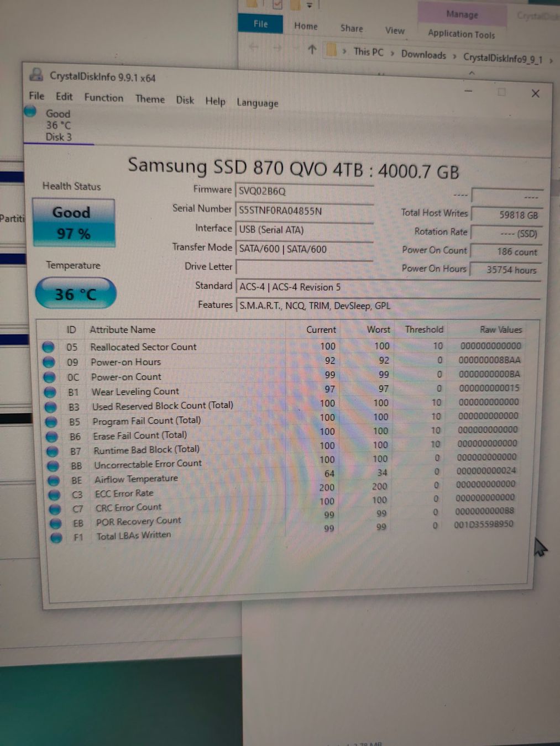Viewport: 560px width, 746px height.
Task: Click Downloads in the Explorer breadcrumb
Action: click(423, 54)
